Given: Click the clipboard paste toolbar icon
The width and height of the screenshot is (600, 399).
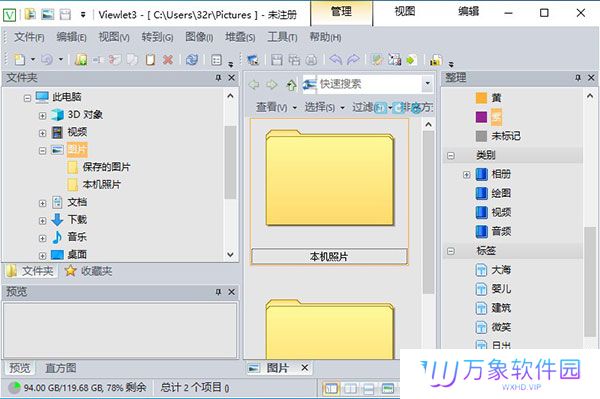Looking at the screenshot, I should (x=150, y=59).
